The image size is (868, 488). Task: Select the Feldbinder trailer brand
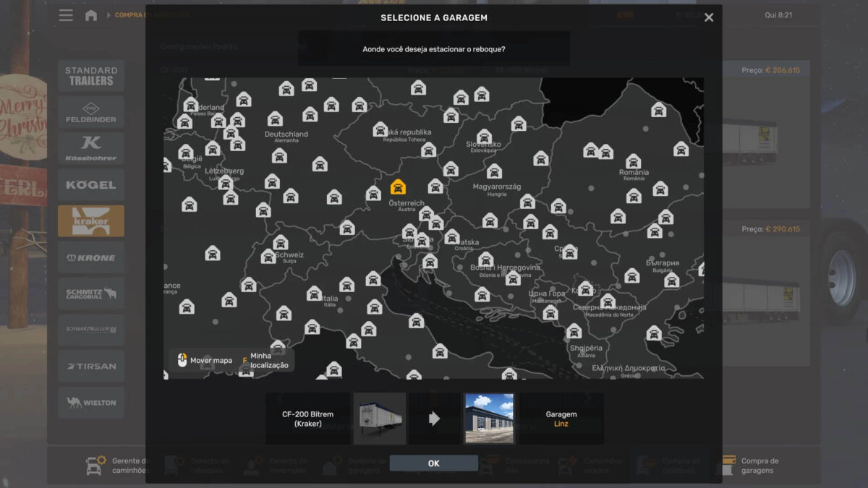tap(91, 112)
